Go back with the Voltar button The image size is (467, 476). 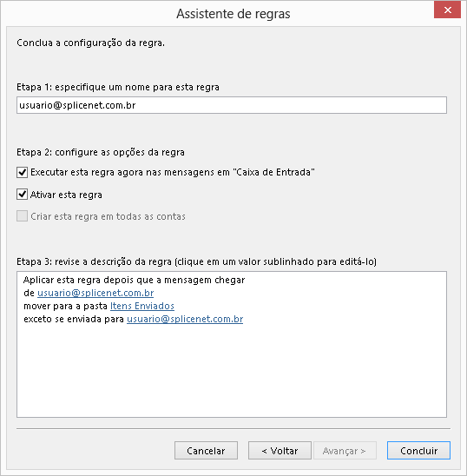[x=280, y=451]
